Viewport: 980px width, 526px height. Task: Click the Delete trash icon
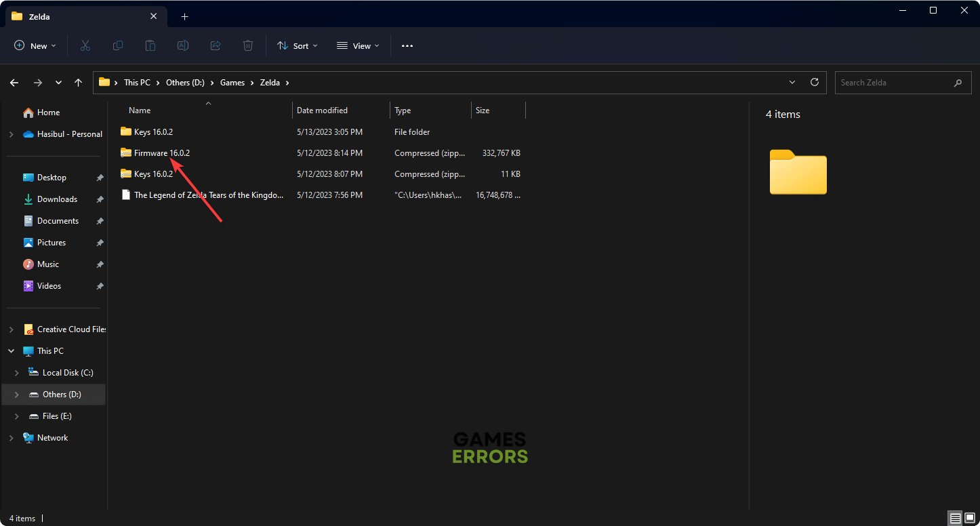tap(248, 45)
